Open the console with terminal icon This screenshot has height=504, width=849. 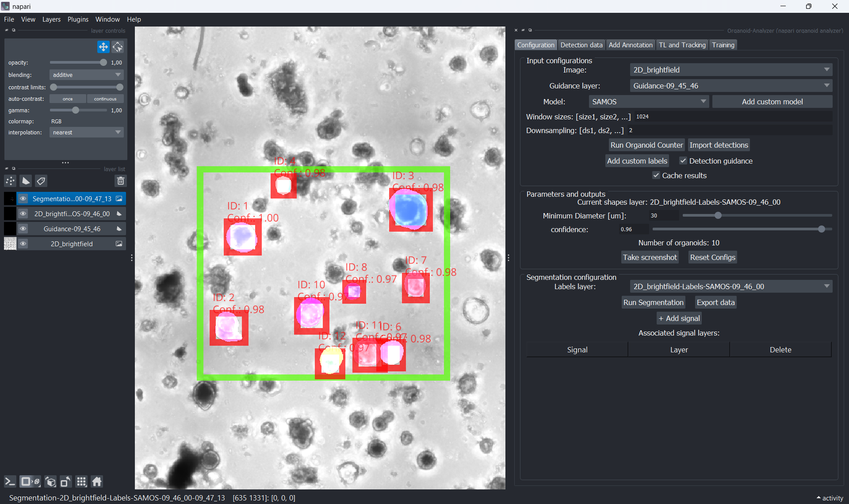10,481
